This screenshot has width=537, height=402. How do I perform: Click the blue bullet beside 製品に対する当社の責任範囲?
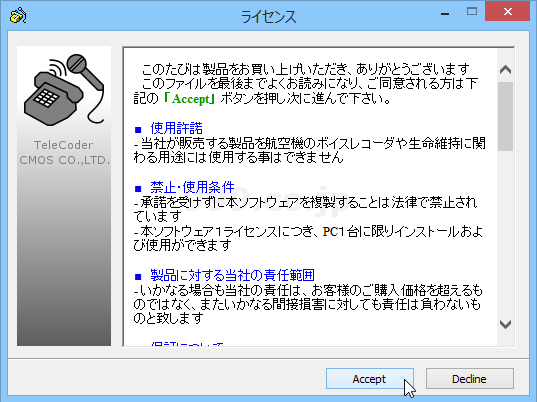[138, 277]
